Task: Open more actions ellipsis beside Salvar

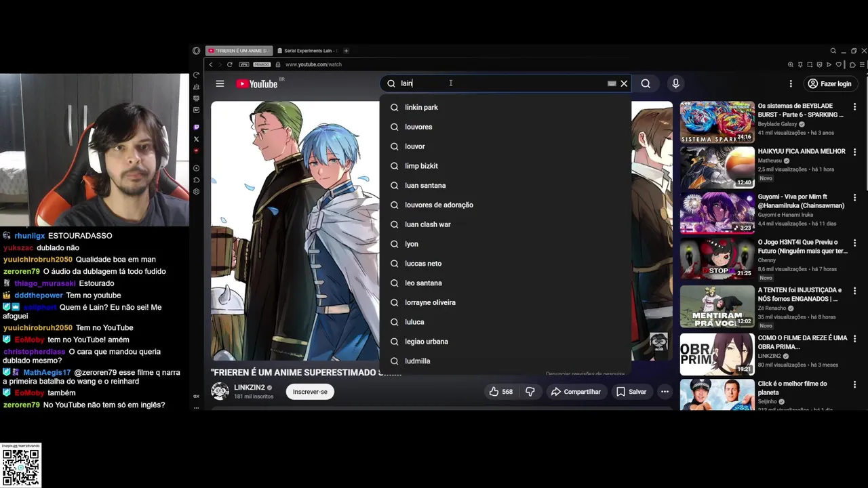Action: 665,392
